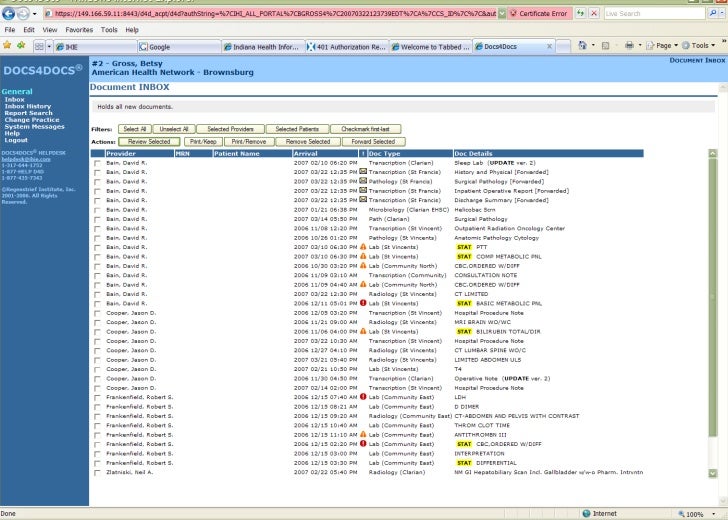
Task: Click warning triangle on STAT PTT row
Action: (363, 247)
